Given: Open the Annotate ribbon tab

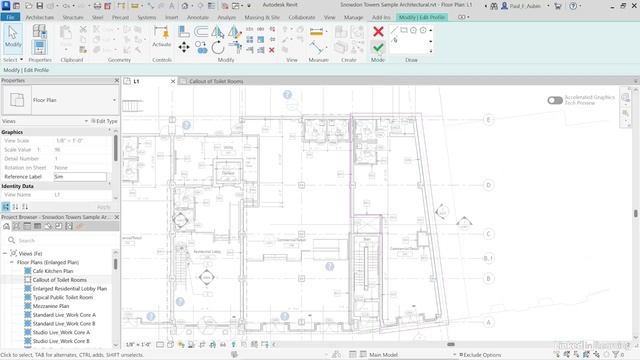Looking at the screenshot, I should [198, 18].
